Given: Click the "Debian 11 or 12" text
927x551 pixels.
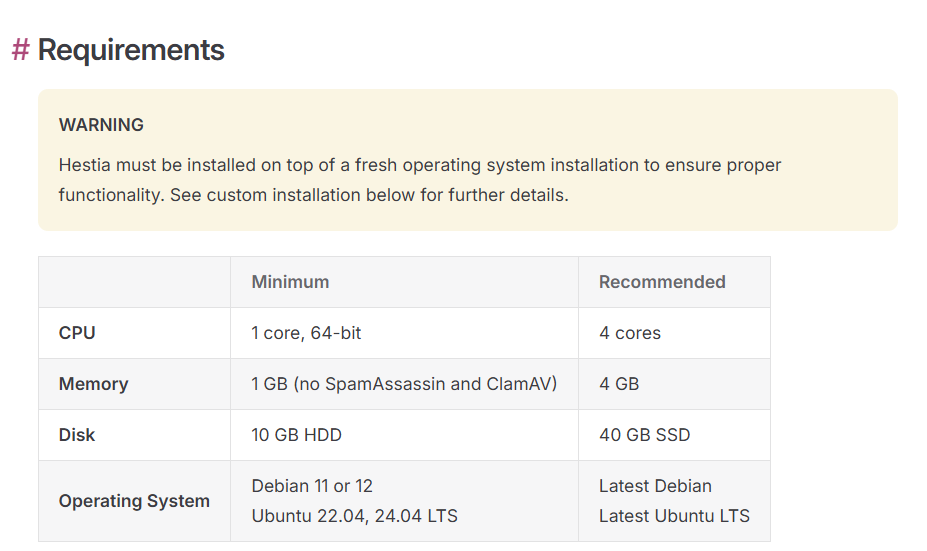Looking at the screenshot, I should coord(312,486).
